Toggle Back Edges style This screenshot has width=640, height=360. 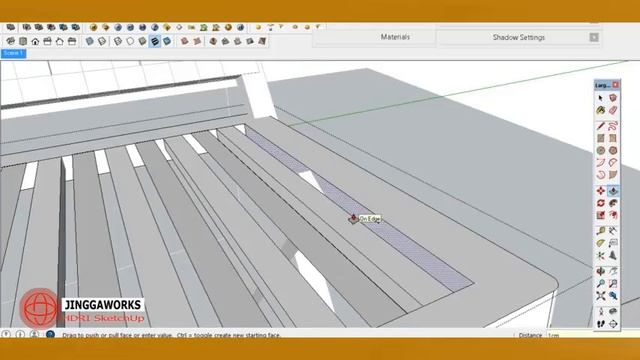[102, 41]
